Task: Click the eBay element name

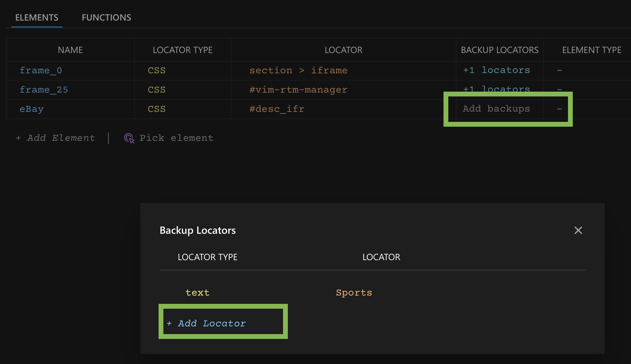Action: (32, 109)
